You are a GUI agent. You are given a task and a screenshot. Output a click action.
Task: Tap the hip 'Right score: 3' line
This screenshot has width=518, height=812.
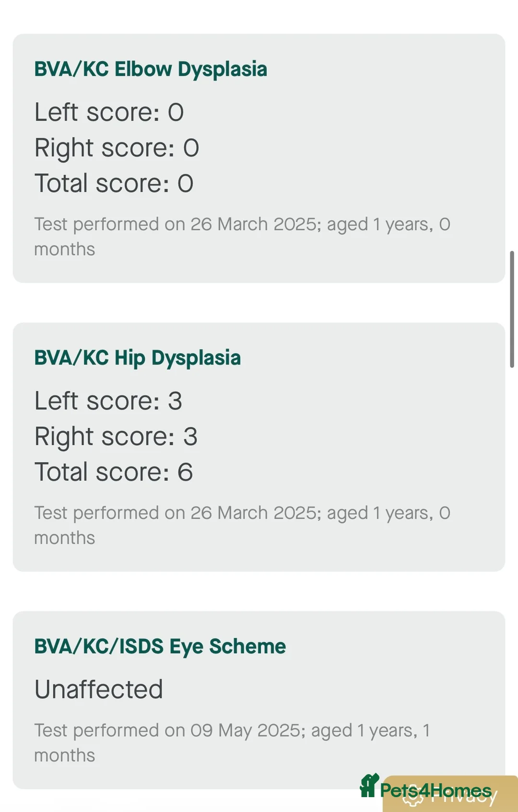[116, 436]
